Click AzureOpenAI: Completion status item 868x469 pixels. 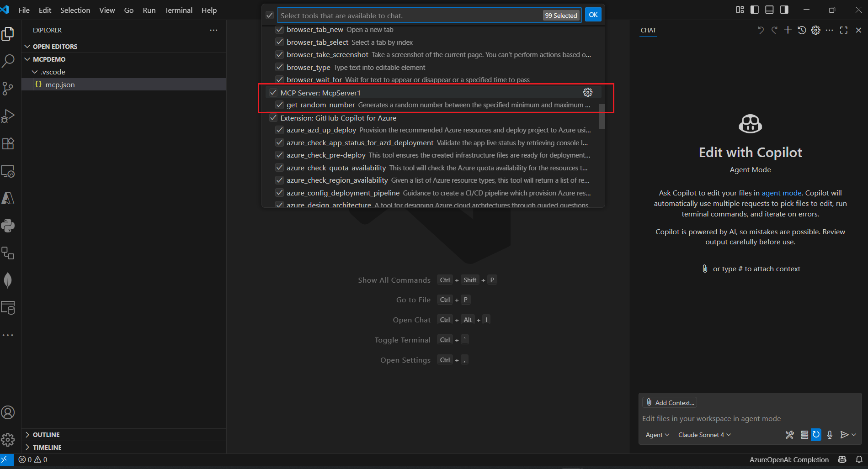789,459
